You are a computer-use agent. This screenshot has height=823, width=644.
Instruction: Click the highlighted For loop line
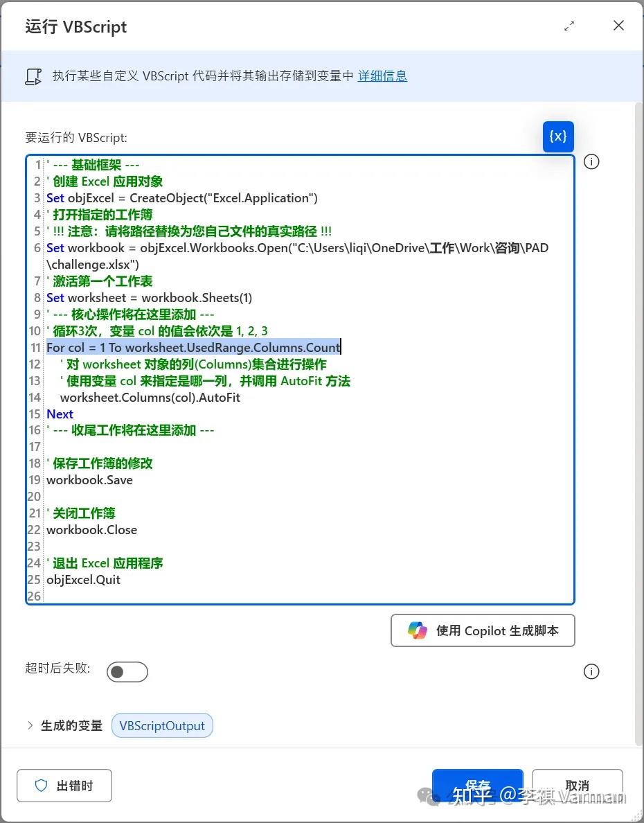[x=193, y=347]
